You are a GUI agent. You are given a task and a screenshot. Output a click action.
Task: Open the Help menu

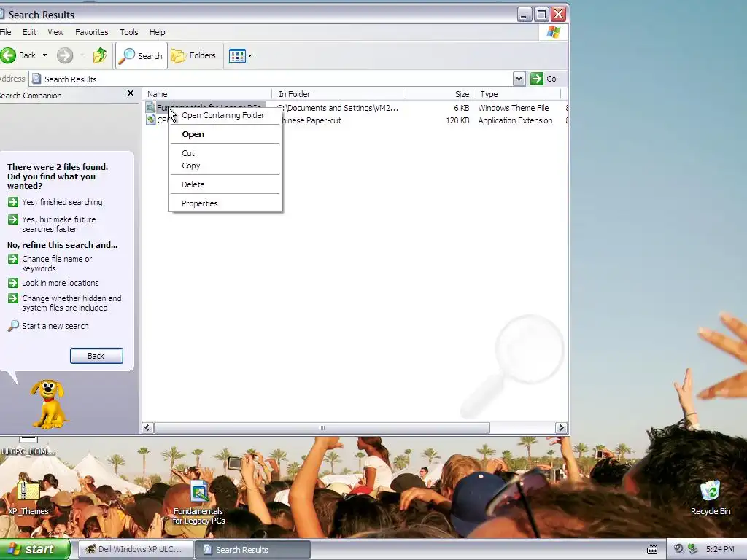[158, 32]
